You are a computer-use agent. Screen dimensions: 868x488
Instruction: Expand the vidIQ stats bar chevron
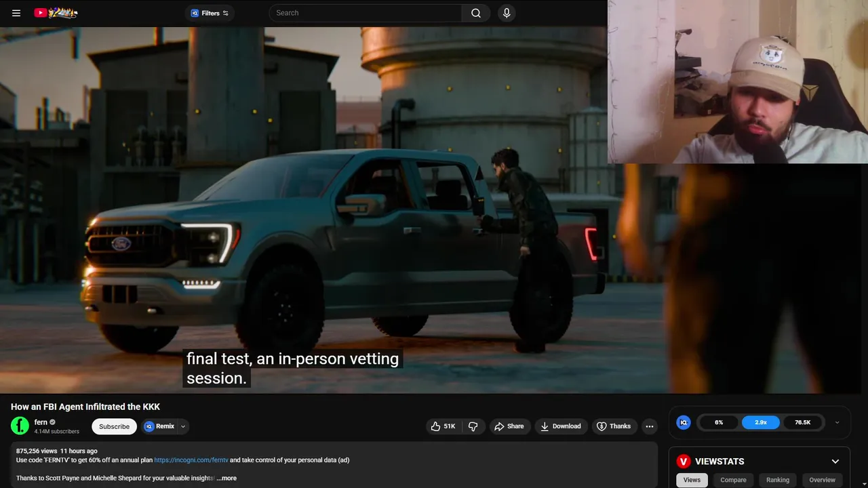837,422
